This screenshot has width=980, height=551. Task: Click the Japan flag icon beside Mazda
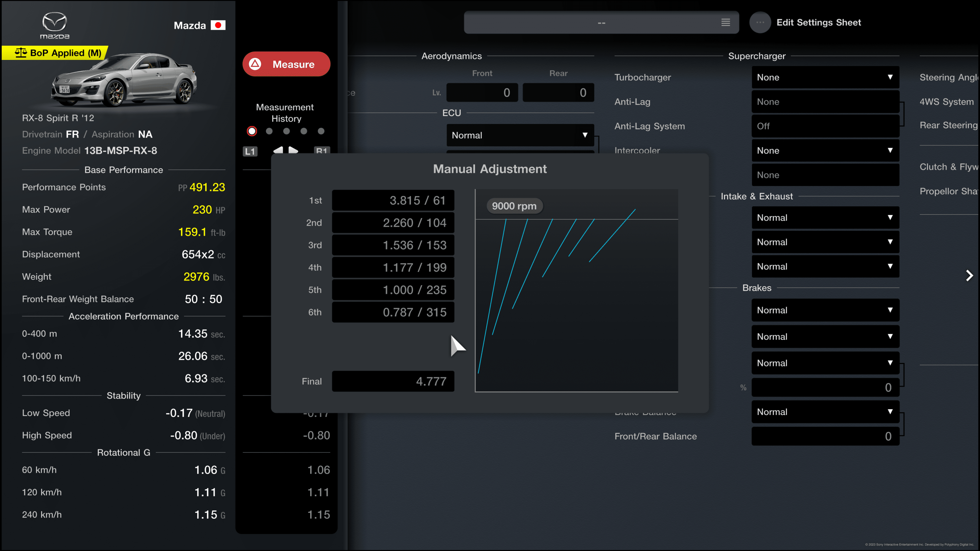[218, 25]
